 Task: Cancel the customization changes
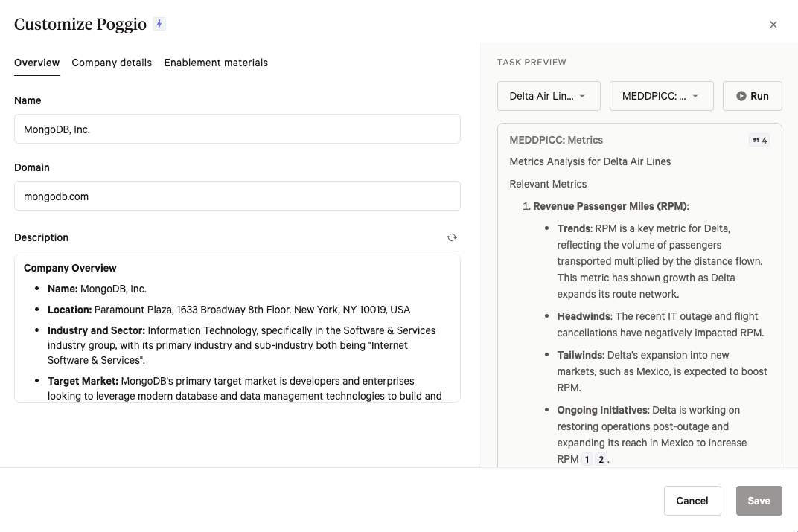tap(692, 501)
